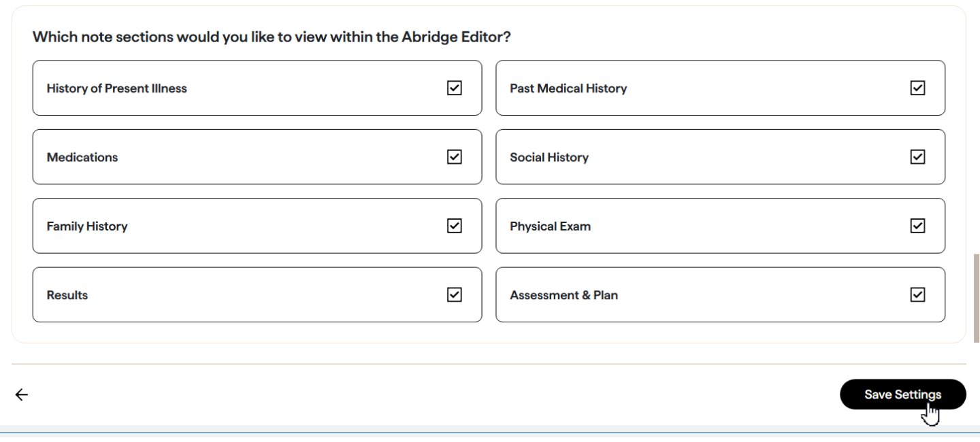This screenshot has height=442, width=980.
Task: Select the 'Family History' label text
Action: pyautogui.click(x=87, y=226)
